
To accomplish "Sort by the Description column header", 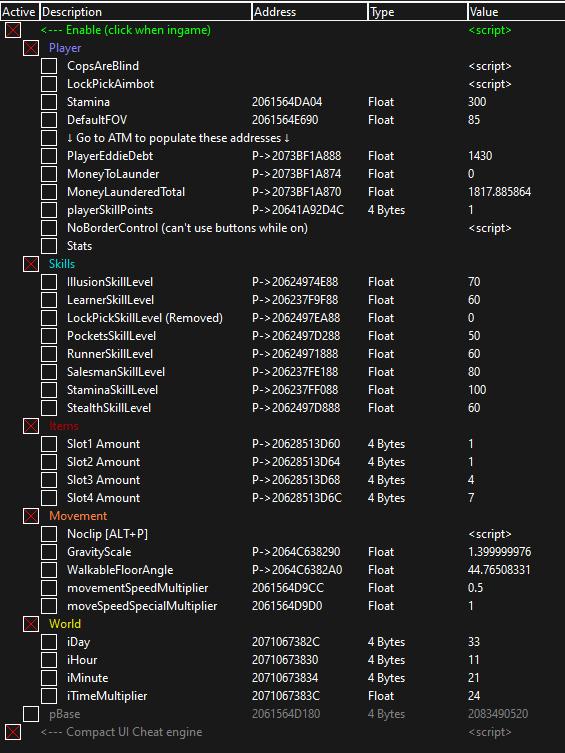I will 145,12.
